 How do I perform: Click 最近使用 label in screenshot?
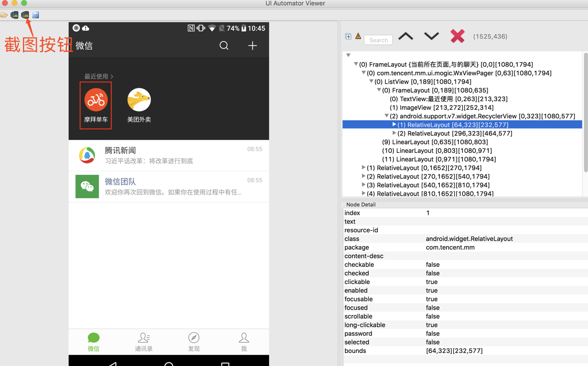[x=96, y=76]
